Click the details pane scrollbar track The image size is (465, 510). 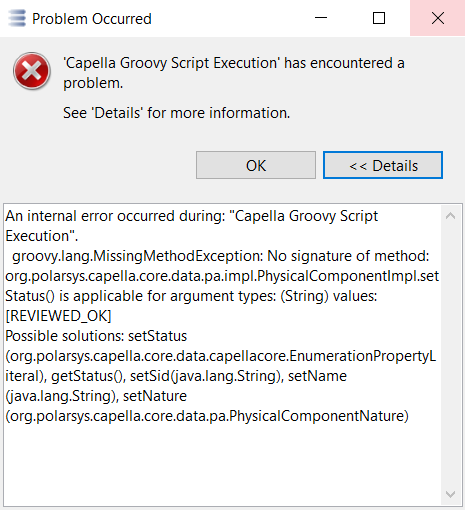pyautogui.click(x=450, y=355)
